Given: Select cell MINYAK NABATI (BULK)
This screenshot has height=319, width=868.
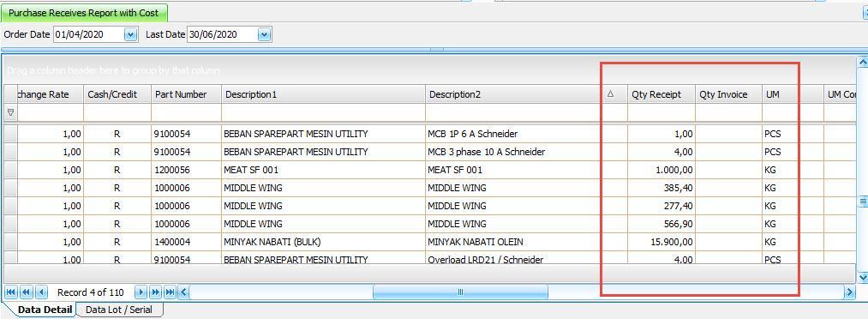Looking at the screenshot, I should coord(323,242).
